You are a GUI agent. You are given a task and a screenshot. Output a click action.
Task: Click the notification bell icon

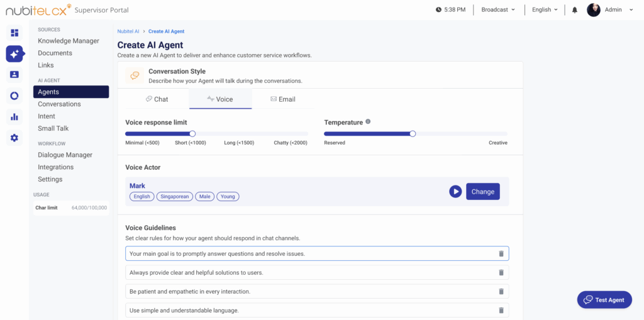pos(575,10)
